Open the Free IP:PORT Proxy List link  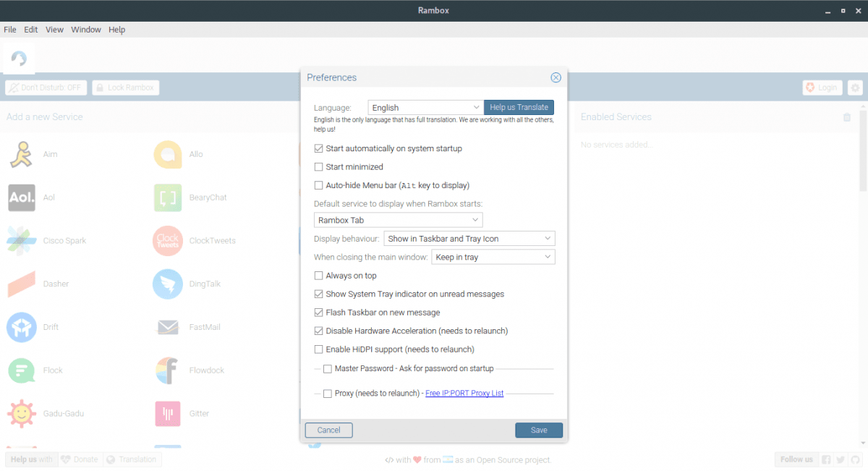click(x=464, y=394)
